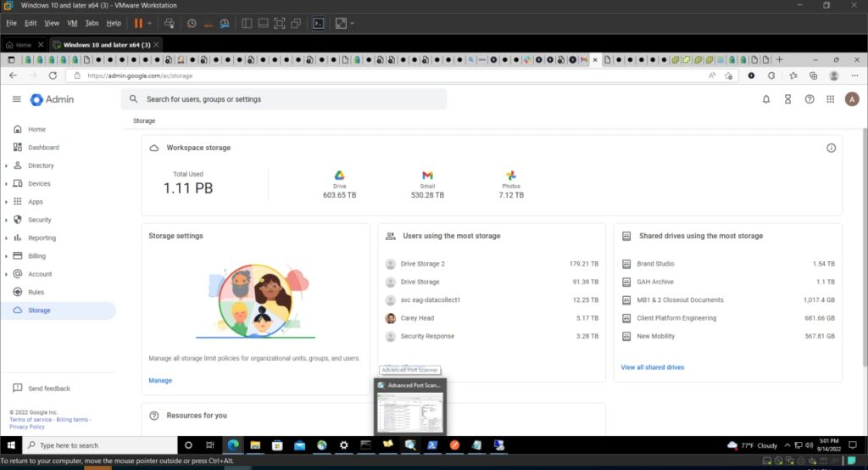
Task: Expand the Security sidebar section
Action: tap(6, 220)
